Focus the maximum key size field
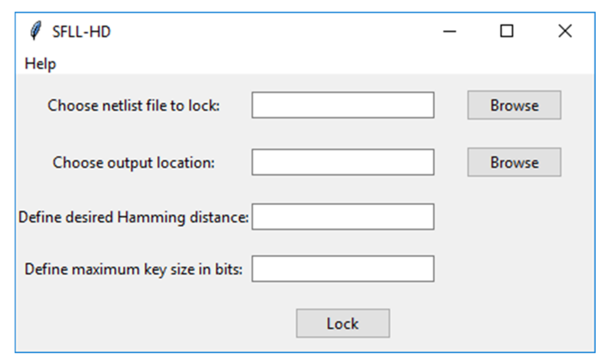 (x=343, y=269)
